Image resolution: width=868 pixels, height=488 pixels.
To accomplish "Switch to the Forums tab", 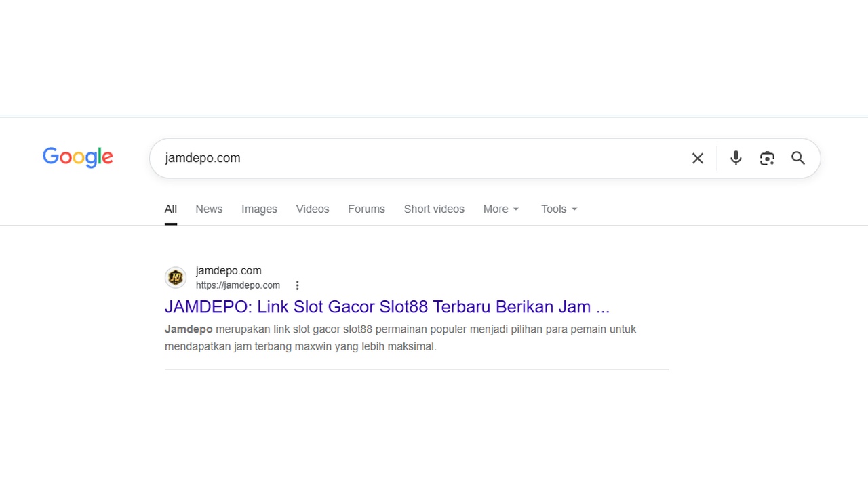I will (x=366, y=209).
